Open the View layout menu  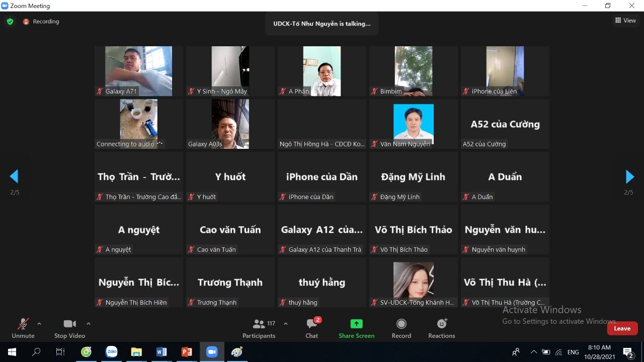625,21
